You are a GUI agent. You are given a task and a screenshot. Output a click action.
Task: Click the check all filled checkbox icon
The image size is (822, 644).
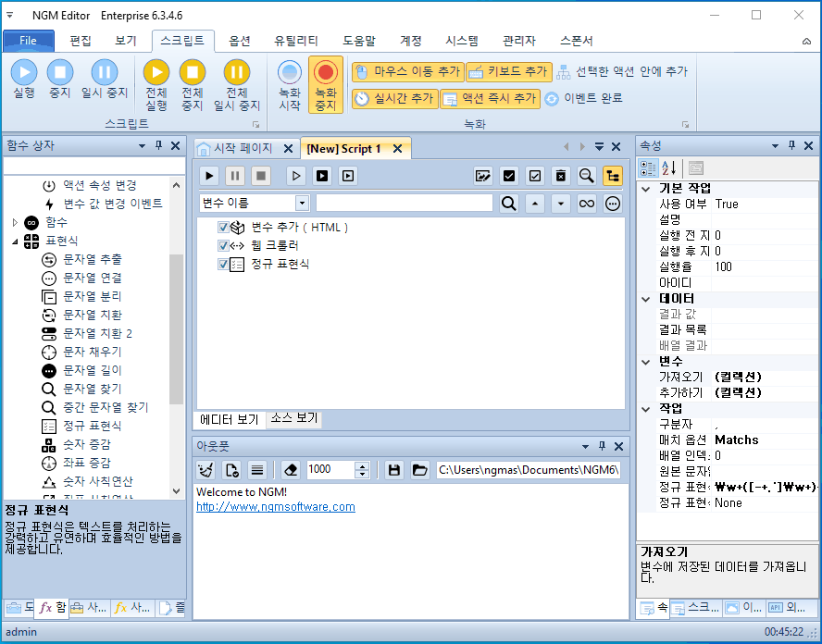pyautogui.click(x=508, y=176)
